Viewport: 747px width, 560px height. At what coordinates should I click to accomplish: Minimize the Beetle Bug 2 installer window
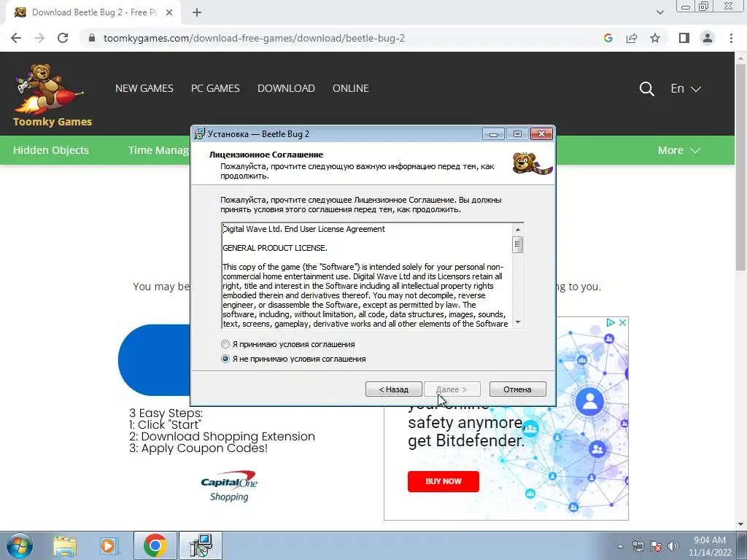click(493, 134)
